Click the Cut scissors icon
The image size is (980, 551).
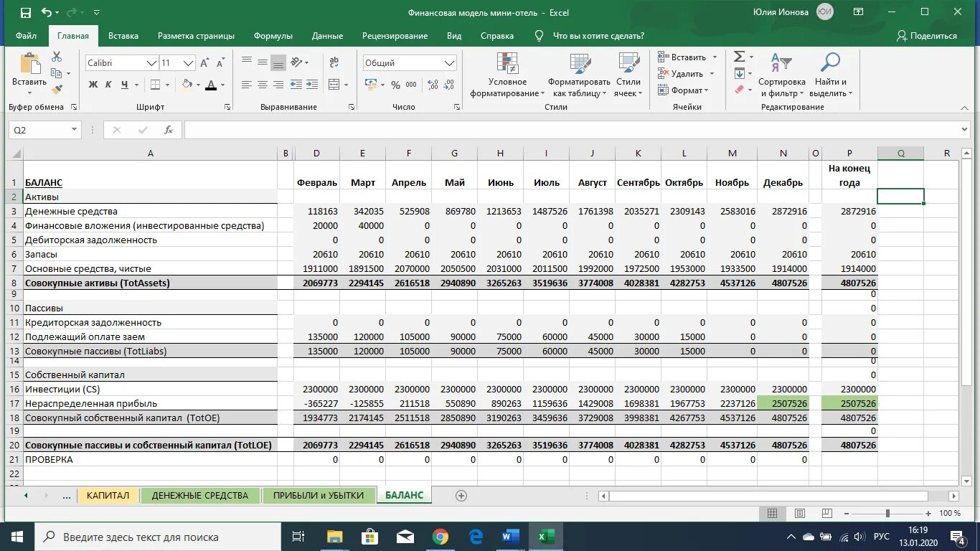pos(57,57)
